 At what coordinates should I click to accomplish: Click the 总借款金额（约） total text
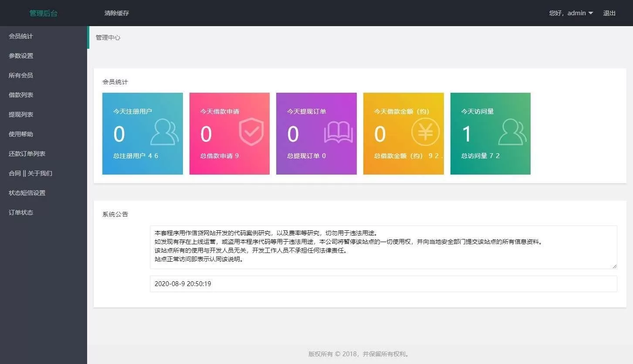coord(409,155)
